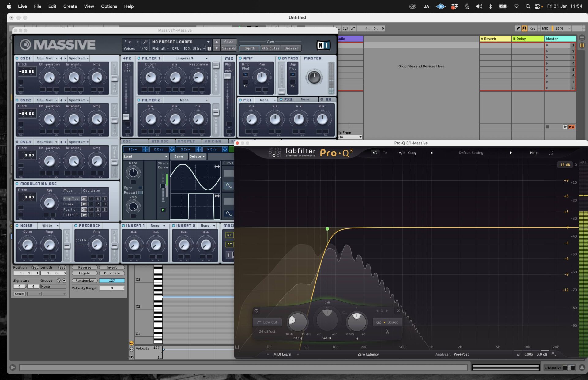The image size is (588, 380).
Task: Show the piano keyboard display icon
Action: coord(237,347)
